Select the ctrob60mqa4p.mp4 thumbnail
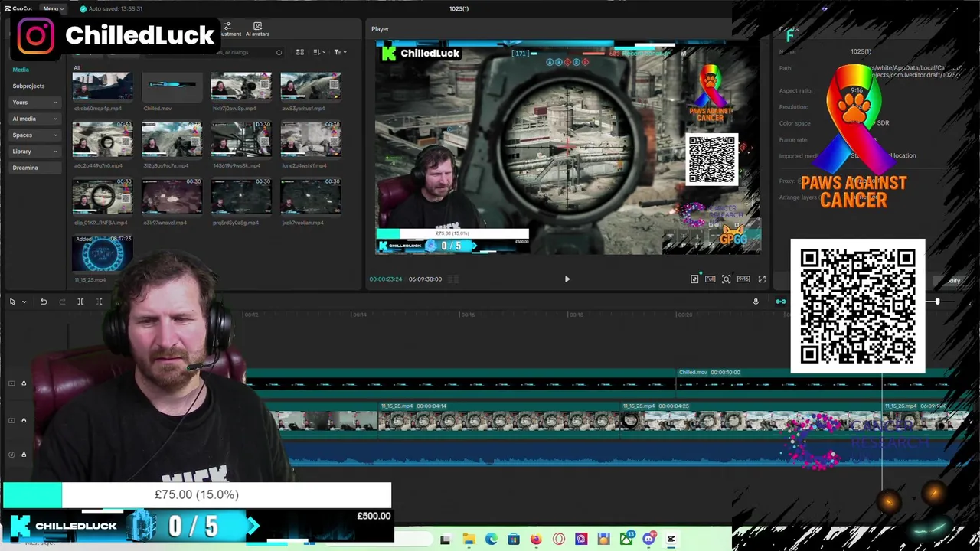 pos(103,87)
